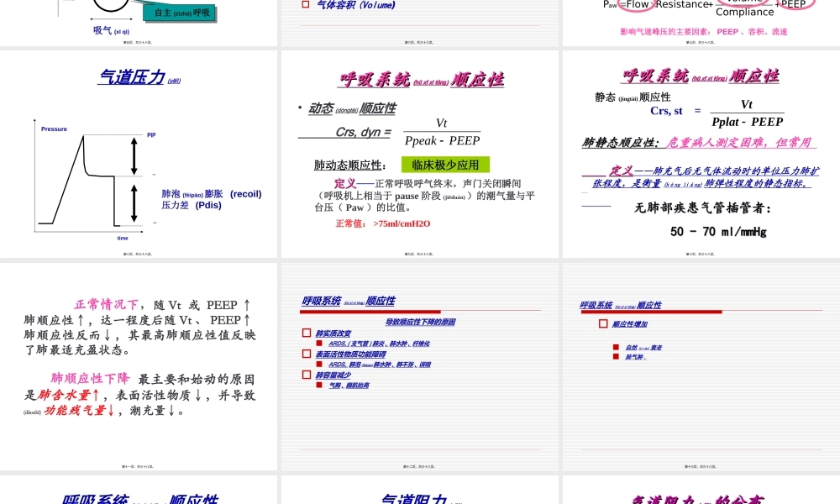Check the 顺应性增加 checkbox bullet

pyautogui.click(x=603, y=323)
